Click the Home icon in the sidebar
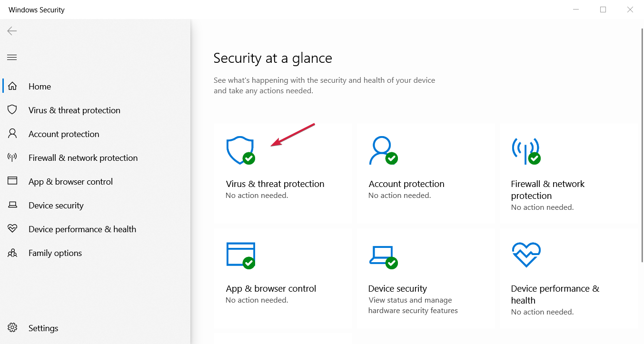This screenshot has height=344, width=644. tap(12, 87)
